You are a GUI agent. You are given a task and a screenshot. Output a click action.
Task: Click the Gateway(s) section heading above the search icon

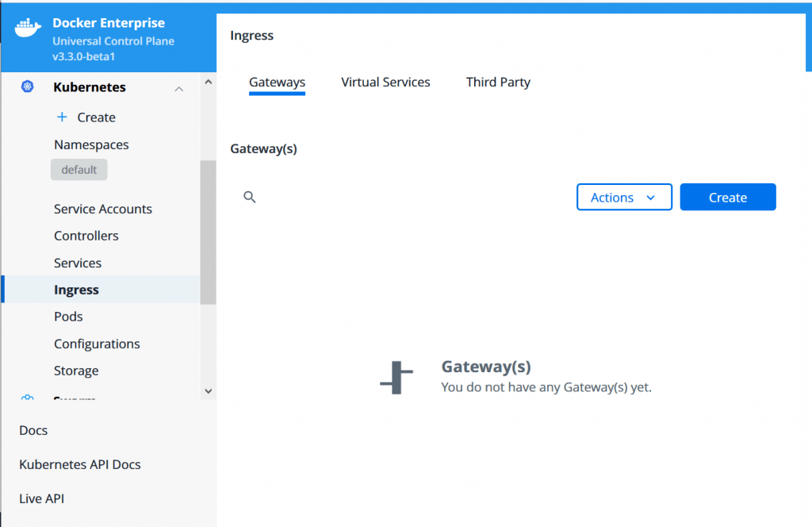pyautogui.click(x=263, y=148)
